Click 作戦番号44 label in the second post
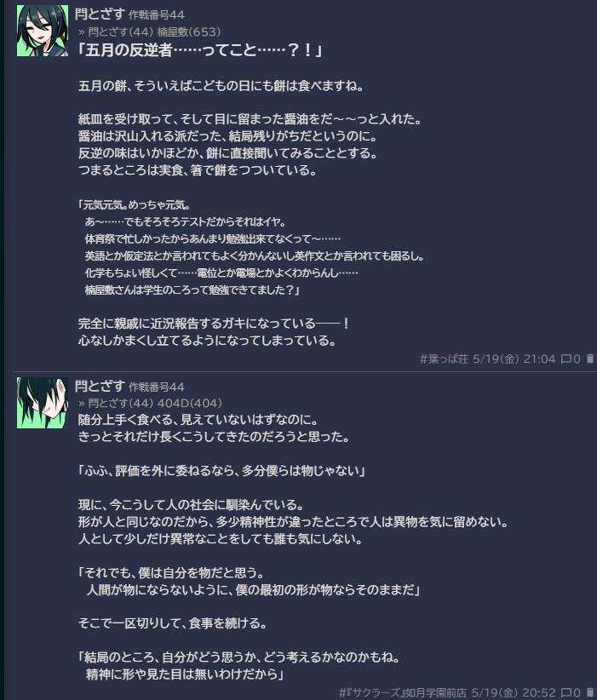Image resolution: width=597 pixels, height=700 pixels. (157, 387)
